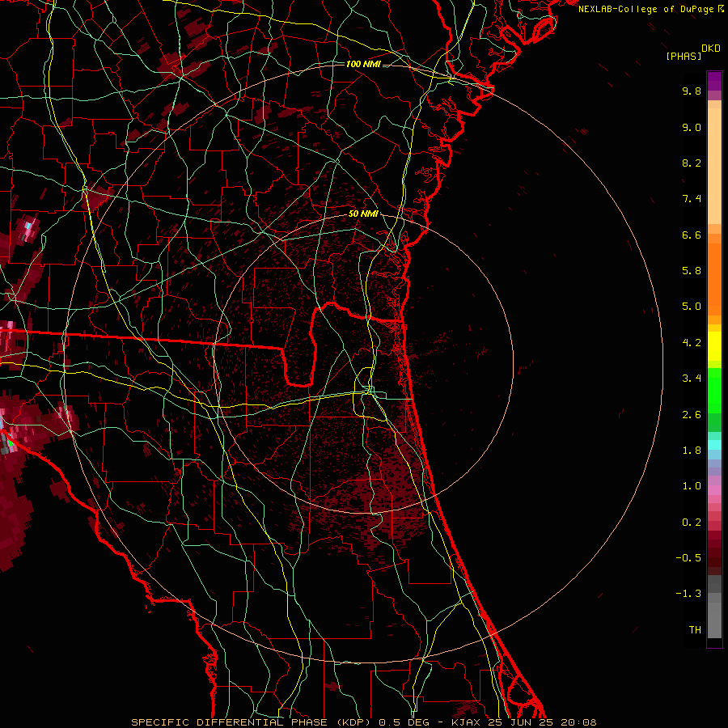
Task: Click the 0.5 DEG elevation text in caption
Action: pyautogui.click(x=405, y=722)
